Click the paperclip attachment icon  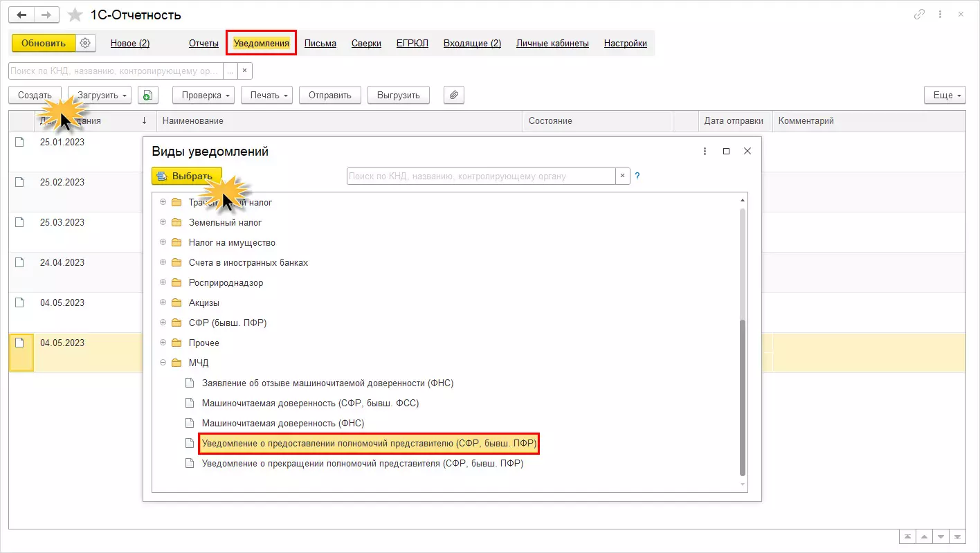click(x=453, y=96)
